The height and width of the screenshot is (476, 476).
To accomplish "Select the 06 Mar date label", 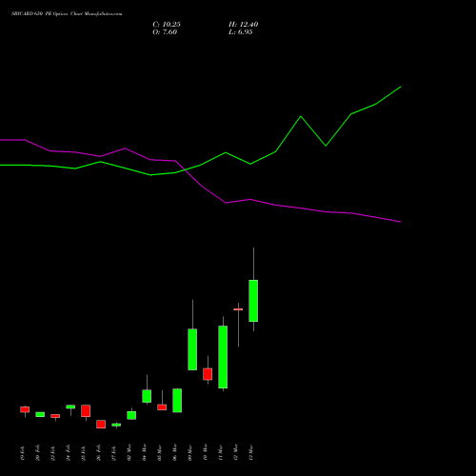I will coord(175,453).
